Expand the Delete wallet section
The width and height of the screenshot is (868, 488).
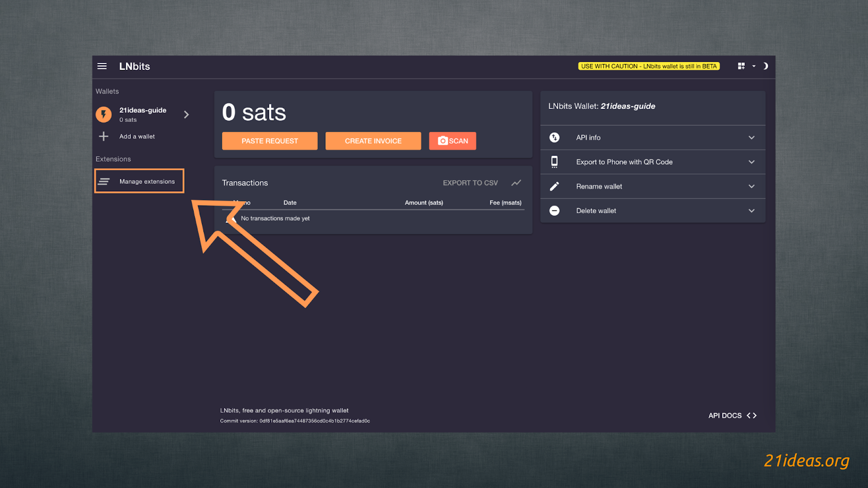[751, 211]
